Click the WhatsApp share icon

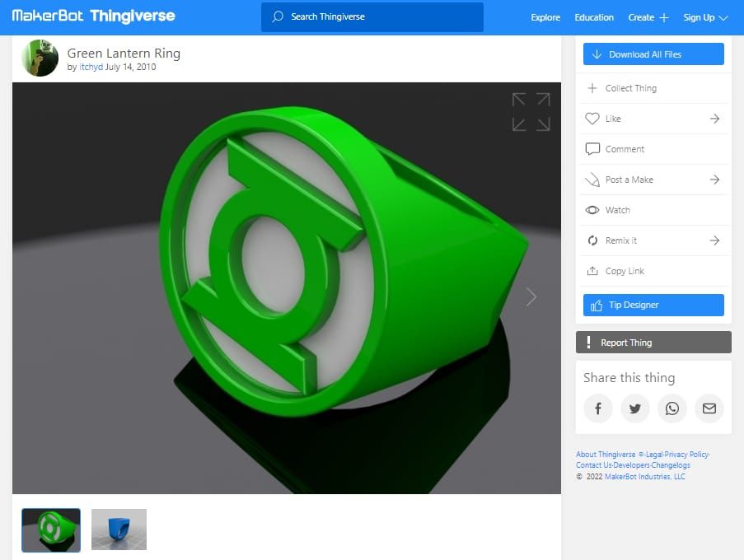[x=672, y=408]
